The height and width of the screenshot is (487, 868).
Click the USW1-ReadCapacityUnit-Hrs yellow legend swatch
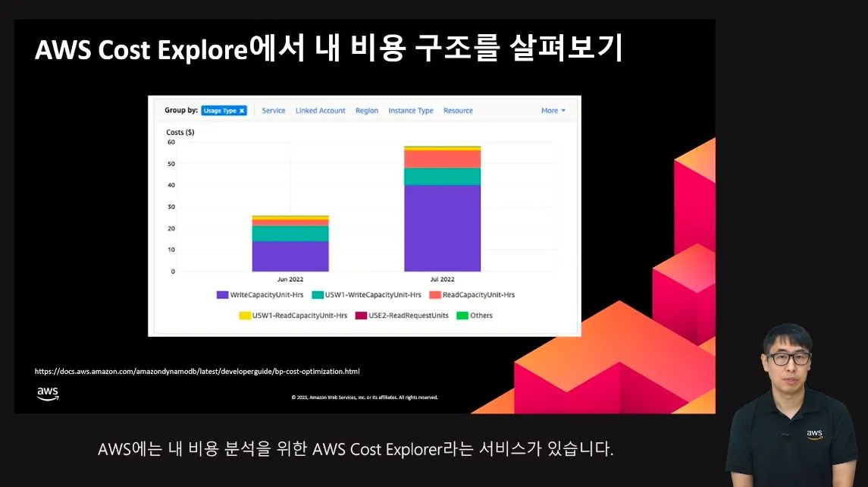pyautogui.click(x=245, y=316)
